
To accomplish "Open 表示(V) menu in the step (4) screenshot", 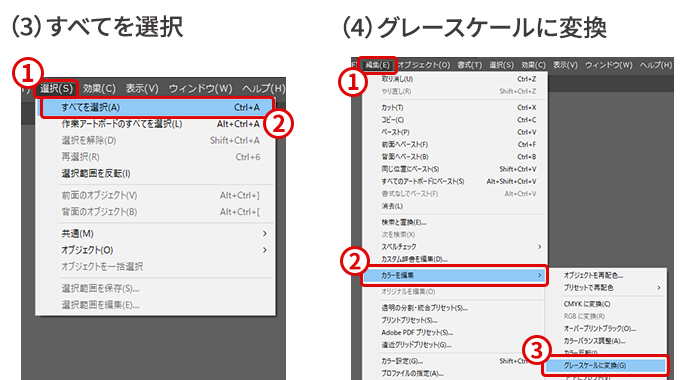I will pyautogui.click(x=565, y=65).
